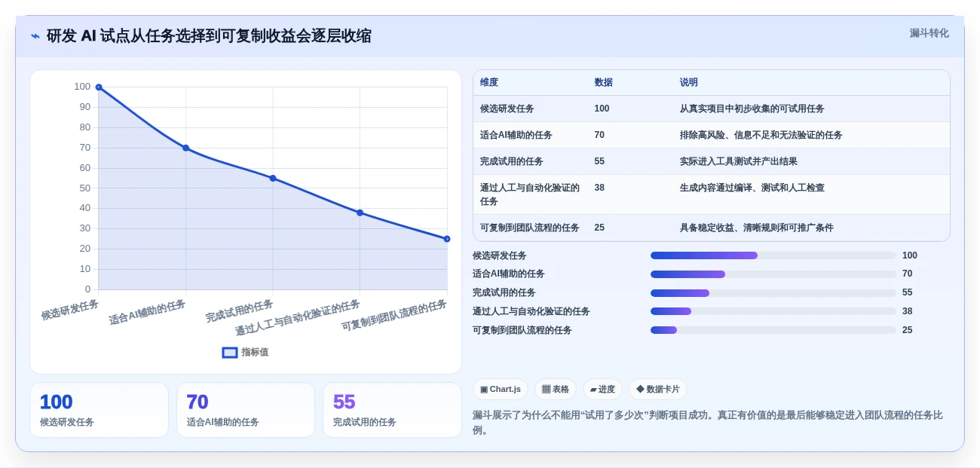
Task: Click table cell 适合AI辅助的任务
Action: pos(516,135)
